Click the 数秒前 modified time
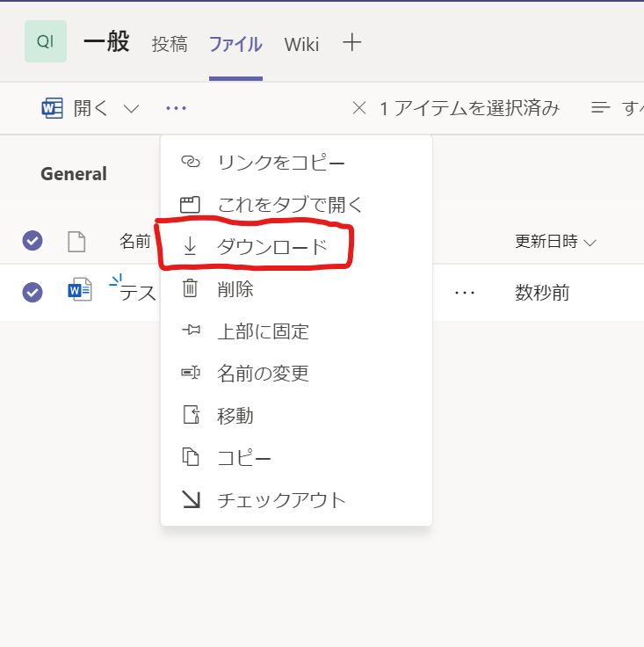The height and width of the screenshot is (647, 644). 542,293
